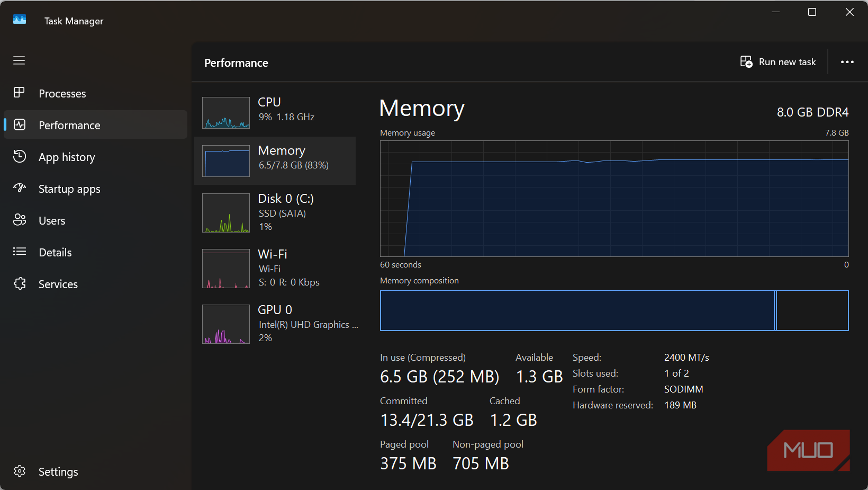Click the Run new task icon
Screen dimensions: 868x490
tap(746, 62)
